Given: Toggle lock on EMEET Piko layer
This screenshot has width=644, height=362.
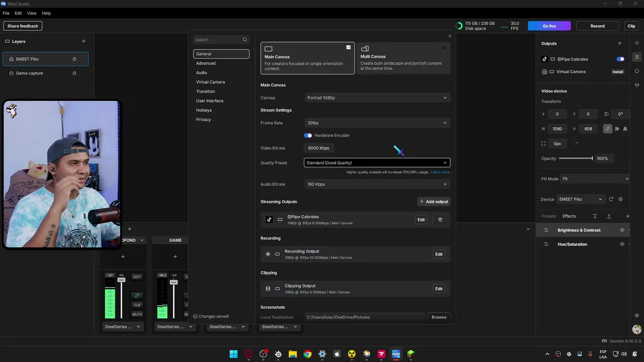Looking at the screenshot, I should (x=74, y=59).
